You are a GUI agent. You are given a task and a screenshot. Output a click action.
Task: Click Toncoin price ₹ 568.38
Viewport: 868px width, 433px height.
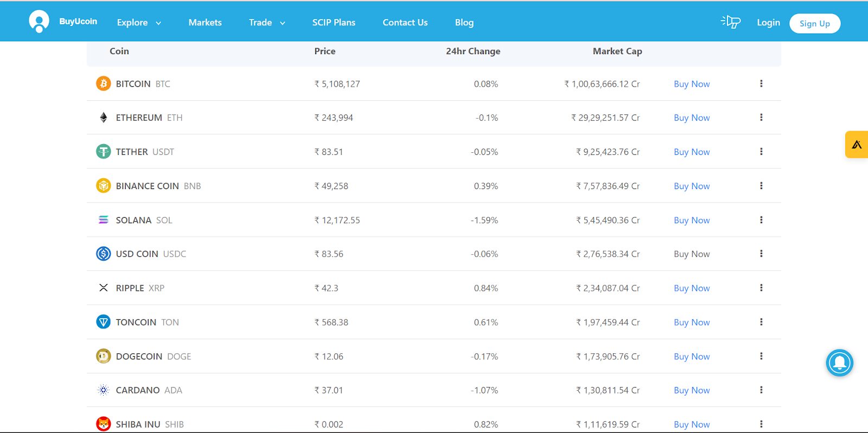tap(331, 322)
